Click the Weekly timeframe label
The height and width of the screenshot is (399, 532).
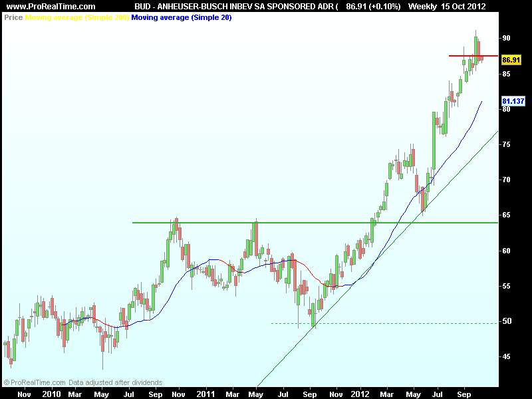pyautogui.click(x=422, y=6)
